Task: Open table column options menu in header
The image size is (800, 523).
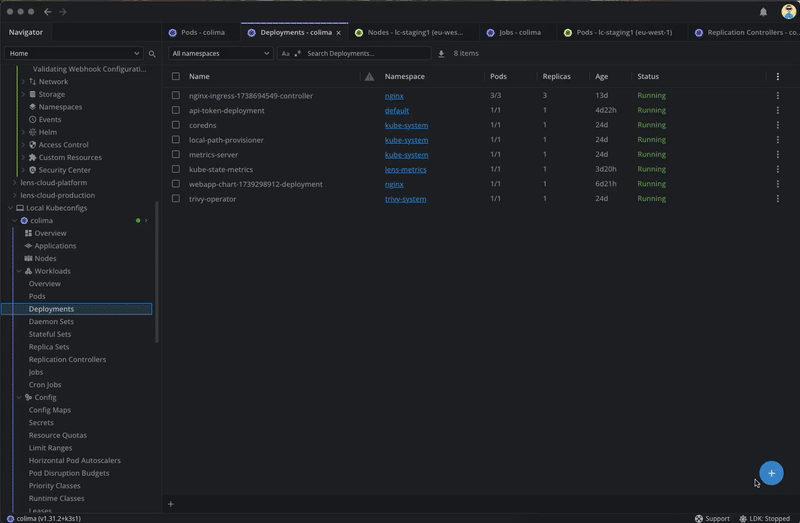Action: [x=777, y=76]
